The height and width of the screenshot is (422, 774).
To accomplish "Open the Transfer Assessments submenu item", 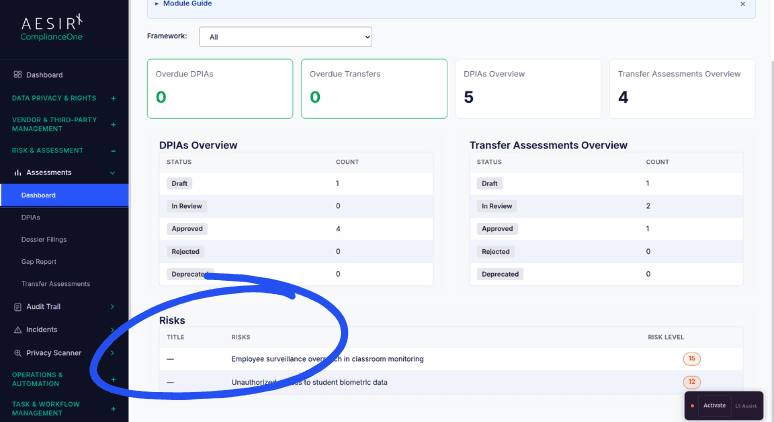I will point(55,284).
